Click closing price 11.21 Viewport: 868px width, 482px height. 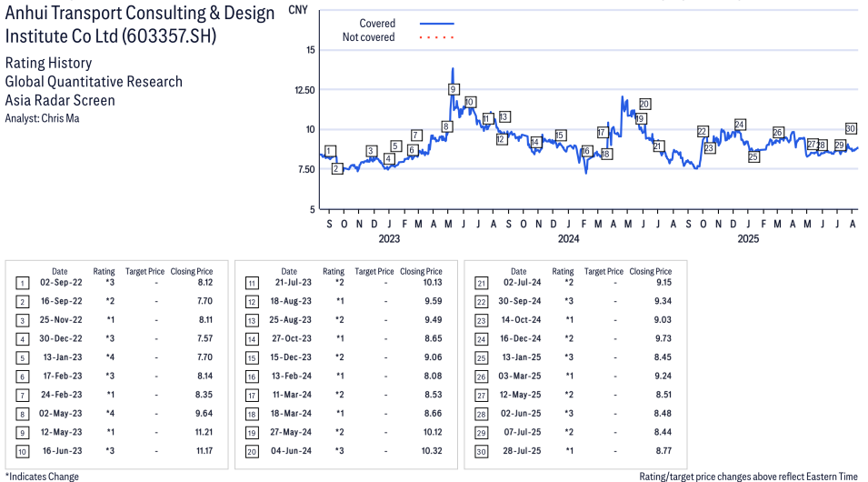tap(204, 432)
